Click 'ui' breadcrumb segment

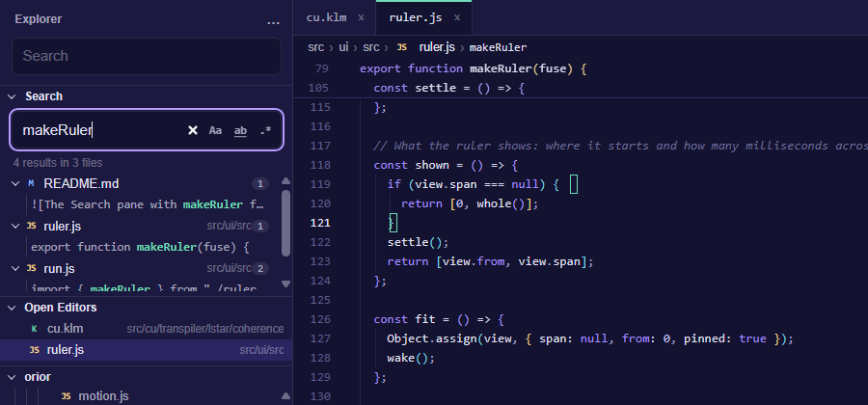coord(343,47)
